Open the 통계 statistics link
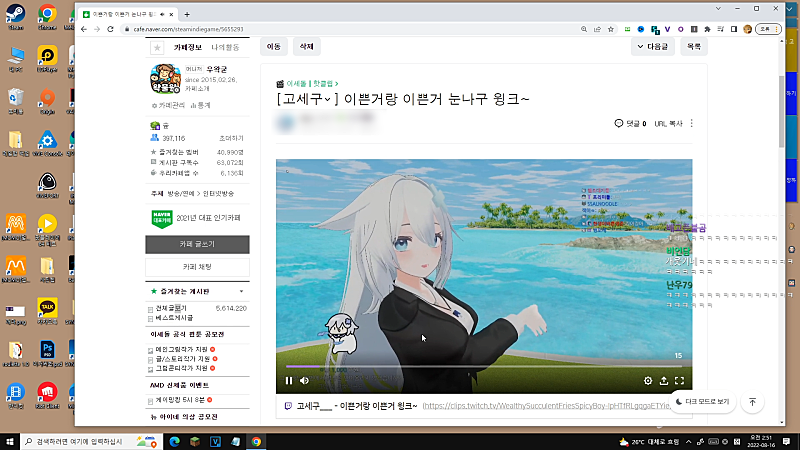800x450 pixels. (x=201, y=105)
